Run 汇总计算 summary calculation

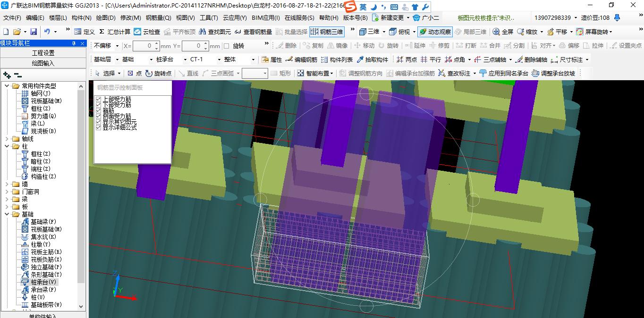tap(115, 32)
